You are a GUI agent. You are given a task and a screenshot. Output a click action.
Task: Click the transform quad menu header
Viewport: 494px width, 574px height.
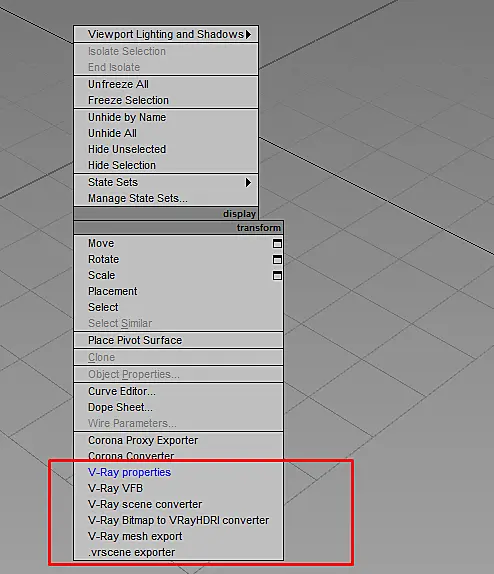pos(178,228)
